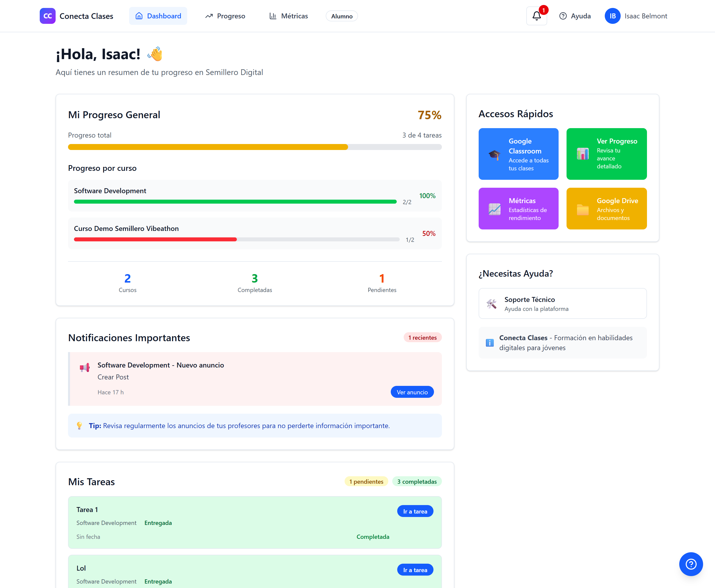The height and width of the screenshot is (588, 715).
Task: Click the Software Development green progress bar
Action: [x=235, y=202]
